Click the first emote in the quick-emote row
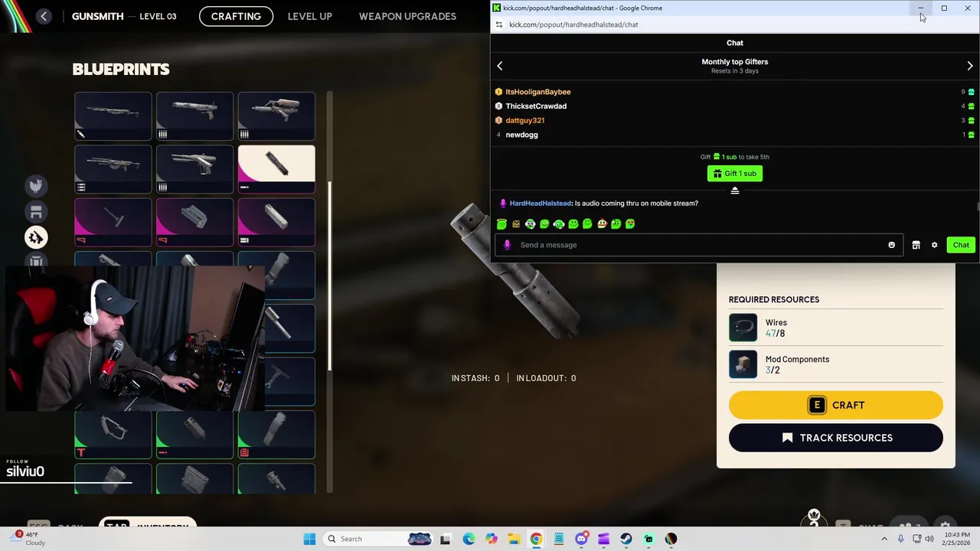This screenshot has height=551, width=980. point(501,224)
